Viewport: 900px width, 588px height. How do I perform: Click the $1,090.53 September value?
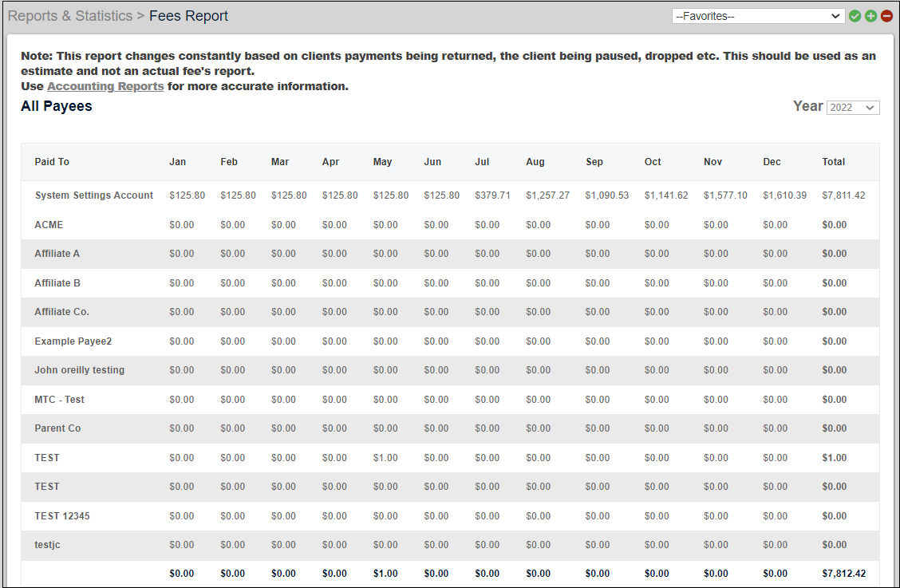click(606, 195)
